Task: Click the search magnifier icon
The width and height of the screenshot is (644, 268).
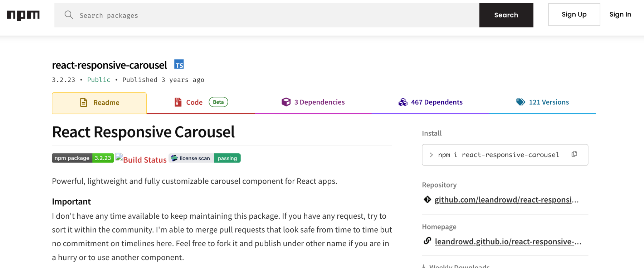Action: tap(69, 15)
